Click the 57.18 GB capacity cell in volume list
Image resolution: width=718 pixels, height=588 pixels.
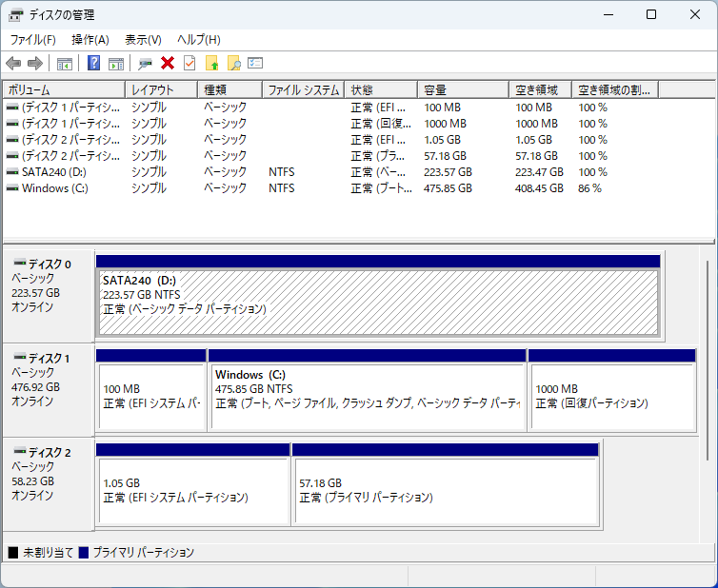[x=445, y=156]
